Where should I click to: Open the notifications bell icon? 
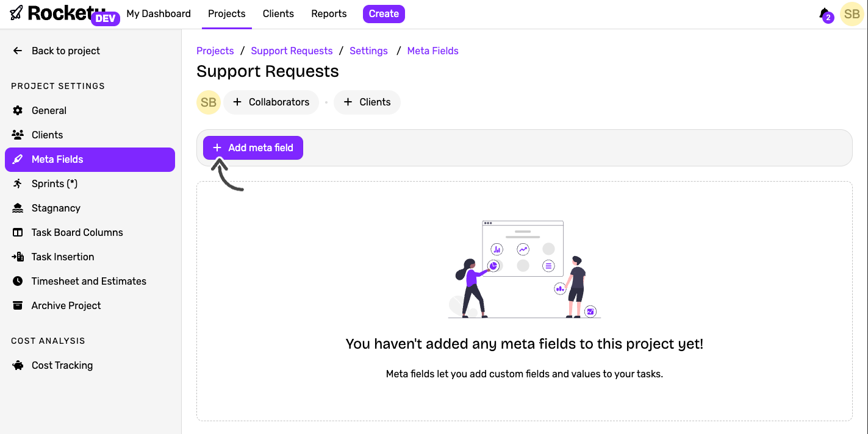coord(825,13)
